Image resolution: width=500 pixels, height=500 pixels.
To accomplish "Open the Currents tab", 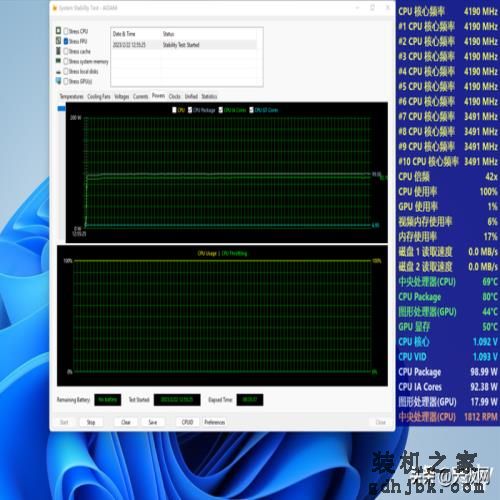I will (140, 97).
